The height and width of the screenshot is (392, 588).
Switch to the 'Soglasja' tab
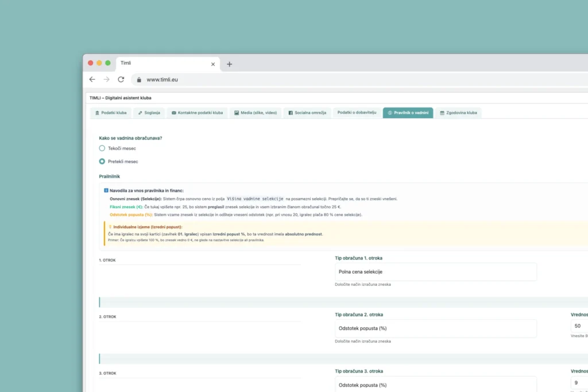tap(149, 113)
